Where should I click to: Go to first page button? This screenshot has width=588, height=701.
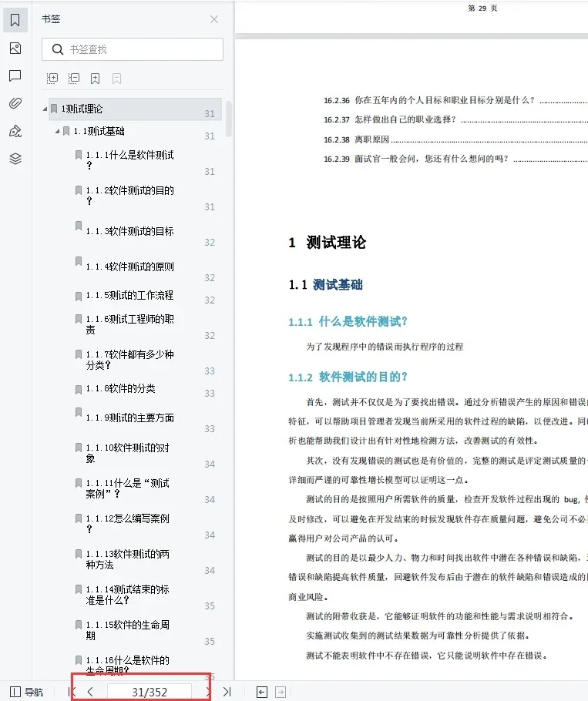(71, 692)
